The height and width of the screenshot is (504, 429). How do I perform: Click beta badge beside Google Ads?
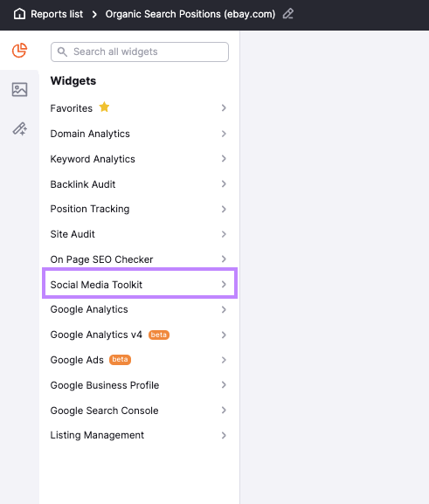coord(120,359)
